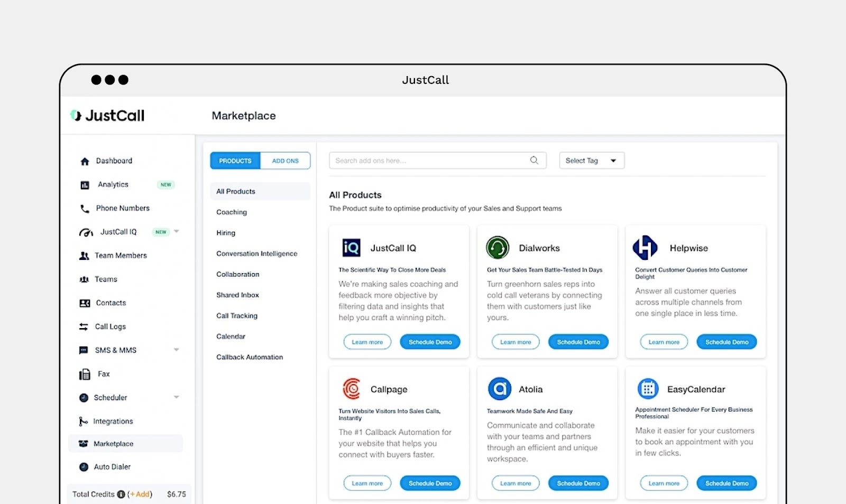Click the Dashboard home icon

(85, 161)
